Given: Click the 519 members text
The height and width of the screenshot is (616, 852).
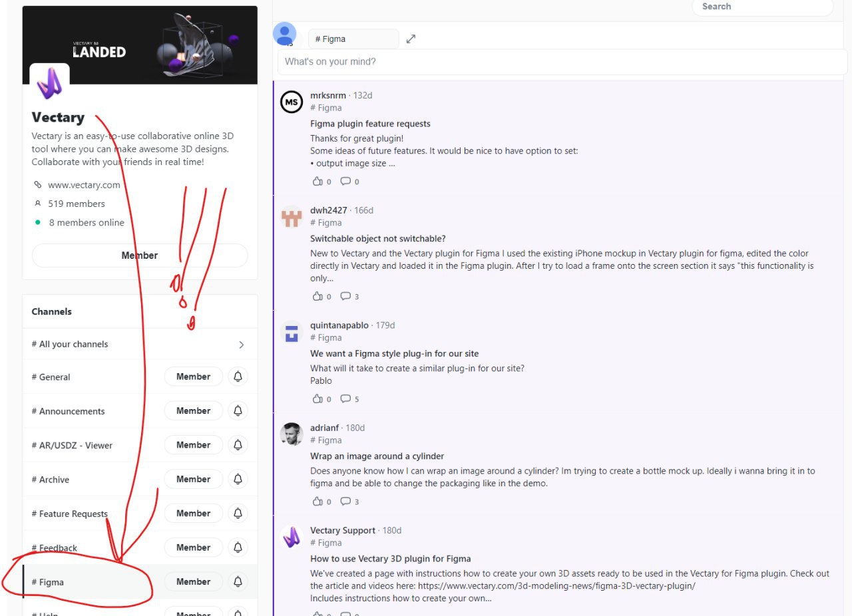Looking at the screenshot, I should pyautogui.click(x=77, y=204).
